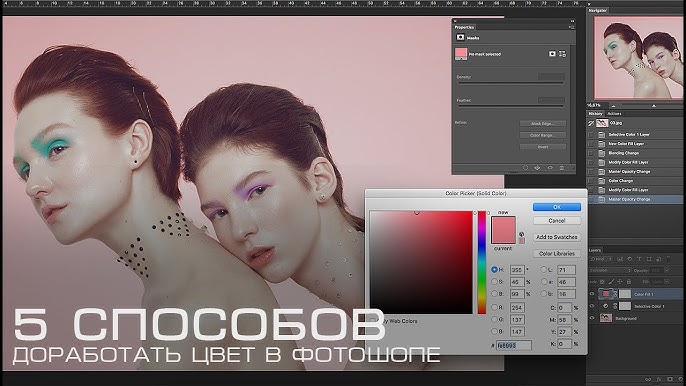This screenshot has width=686, height=386.
Task: Click Cancel in Color Picker
Action: [556, 221]
